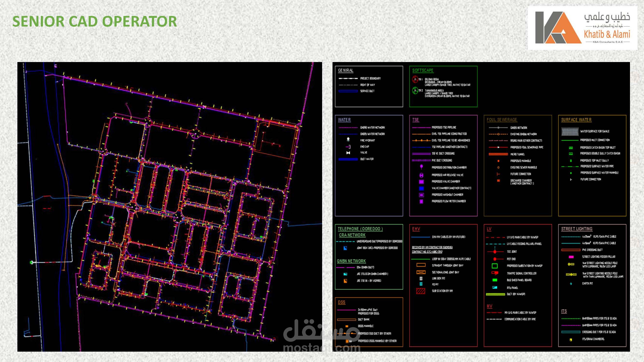Click the Valve symbol in Water legend
Screen dimensions: 644x362
[x=348, y=153]
